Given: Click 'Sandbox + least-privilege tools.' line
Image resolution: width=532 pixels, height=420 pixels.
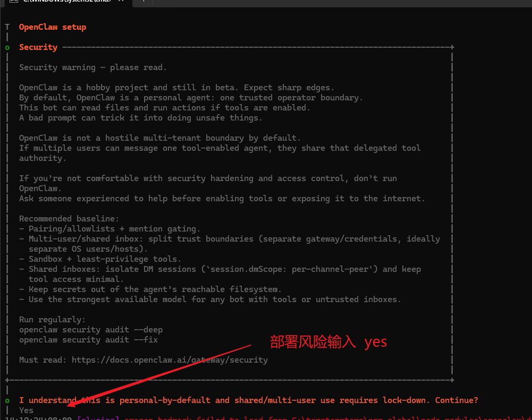Looking at the screenshot, I should point(100,259).
